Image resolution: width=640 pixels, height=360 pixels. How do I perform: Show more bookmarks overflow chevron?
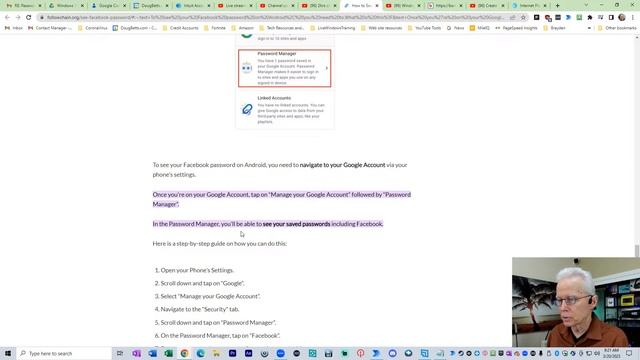(x=589, y=28)
